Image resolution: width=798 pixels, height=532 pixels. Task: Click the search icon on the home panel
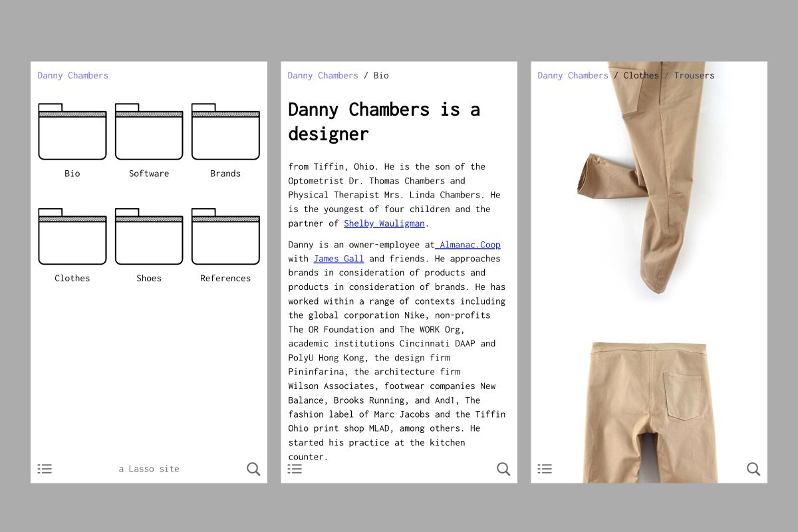click(253, 469)
